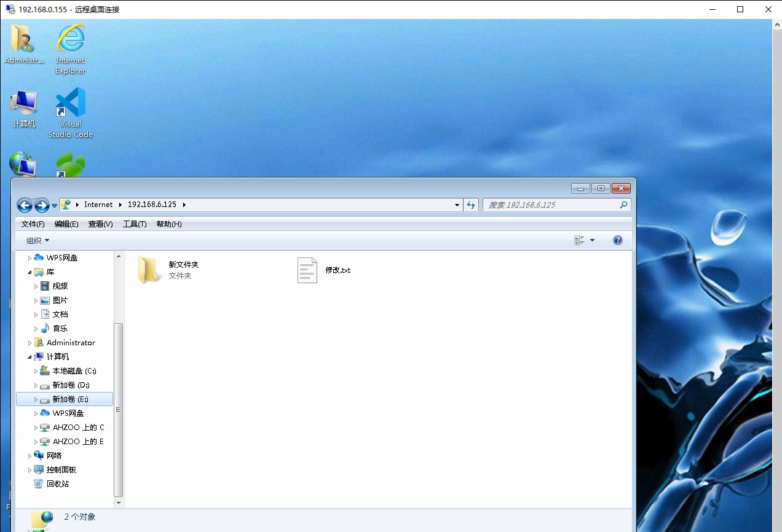Expand the 网络 tree node
The image size is (782, 532).
pyautogui.click(x=30, y=456)
